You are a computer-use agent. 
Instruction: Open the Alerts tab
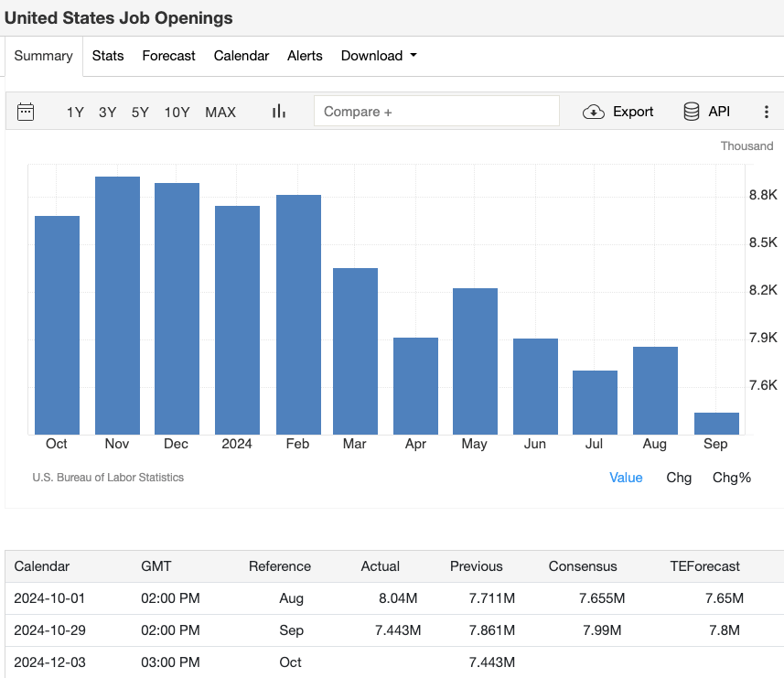point(305,56)
